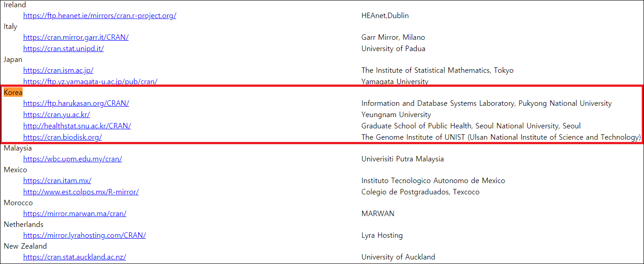The height and width of the screenshot is (264, 644).
Task: Open the mirror.marwan.ma cran link
Action: coord(75,213)
